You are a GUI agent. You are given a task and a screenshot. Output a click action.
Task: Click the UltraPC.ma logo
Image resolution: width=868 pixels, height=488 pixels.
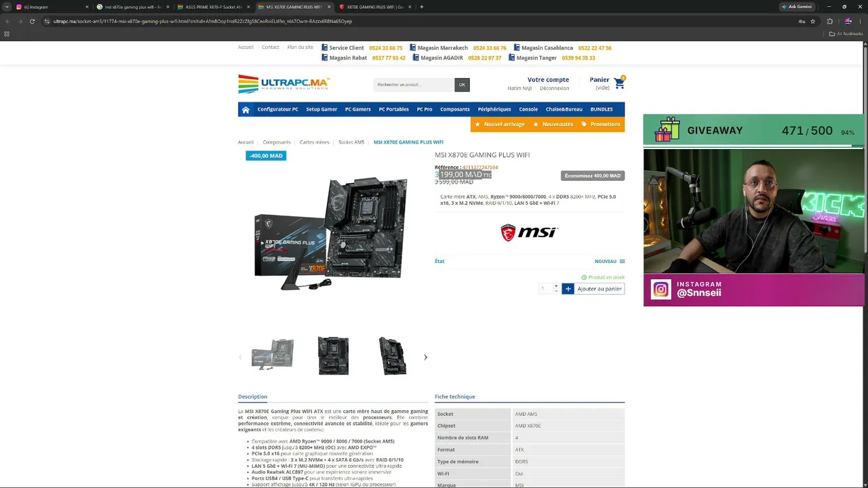pyautogui.click(x=283, y=84)
